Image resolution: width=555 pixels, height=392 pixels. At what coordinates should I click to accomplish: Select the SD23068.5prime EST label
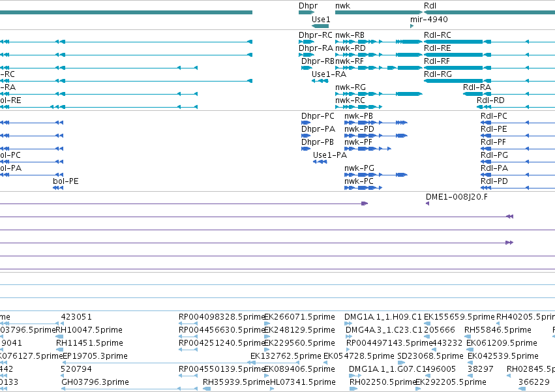coord(430,356)
